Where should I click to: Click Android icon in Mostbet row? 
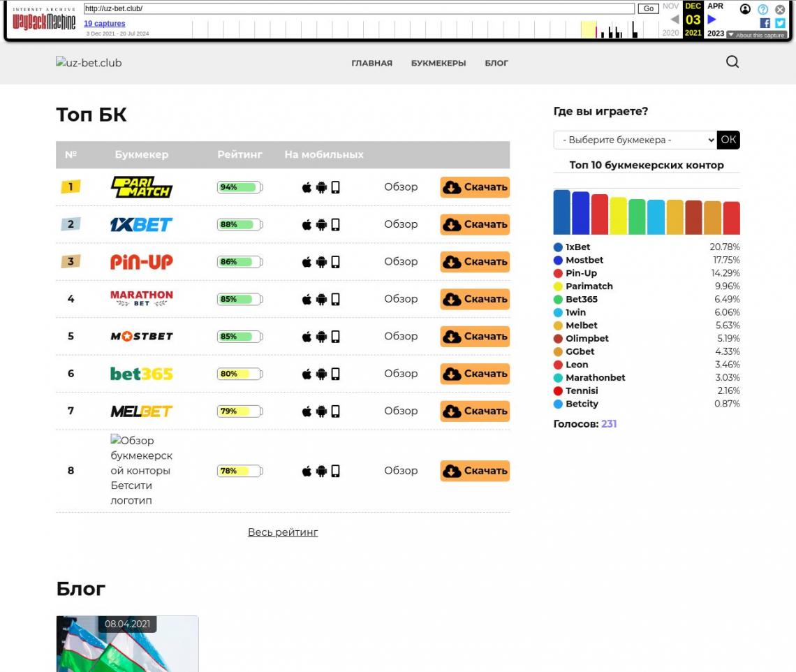321,337
